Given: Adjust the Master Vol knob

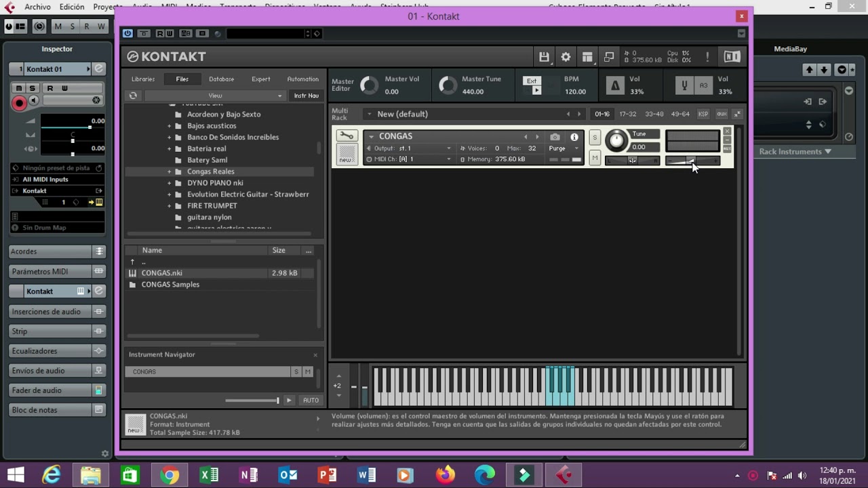Looking at the screenshot, I should 370,85.
